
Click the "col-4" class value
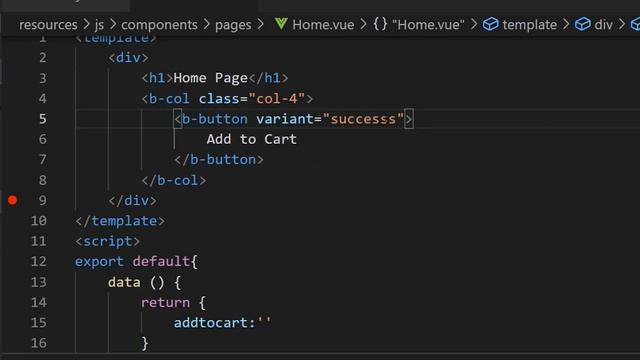[276, 98]
